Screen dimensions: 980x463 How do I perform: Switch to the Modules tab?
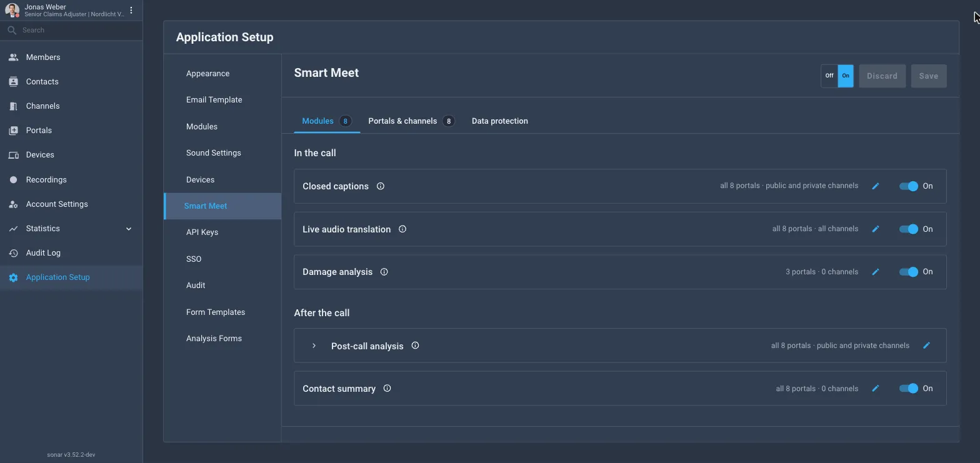click(x=327, y=121)
